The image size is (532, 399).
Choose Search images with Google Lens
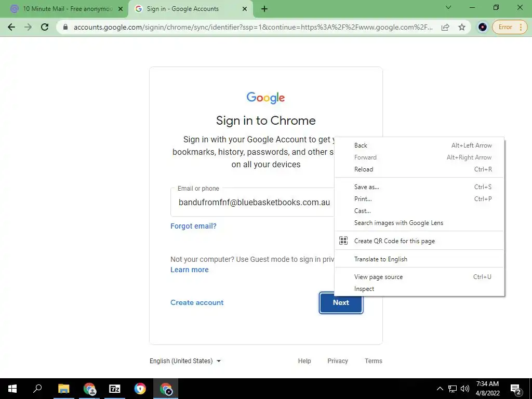(x=419, y=223)
